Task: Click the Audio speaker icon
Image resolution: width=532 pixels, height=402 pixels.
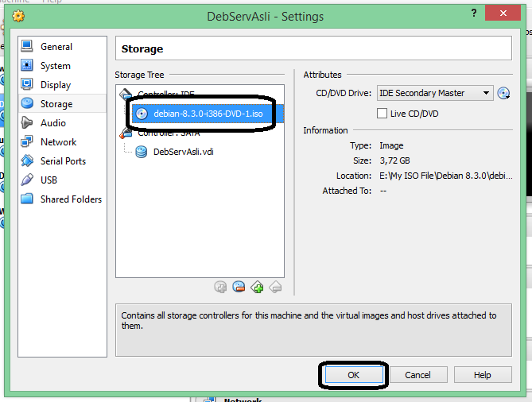Action: (x=27, y=122)
